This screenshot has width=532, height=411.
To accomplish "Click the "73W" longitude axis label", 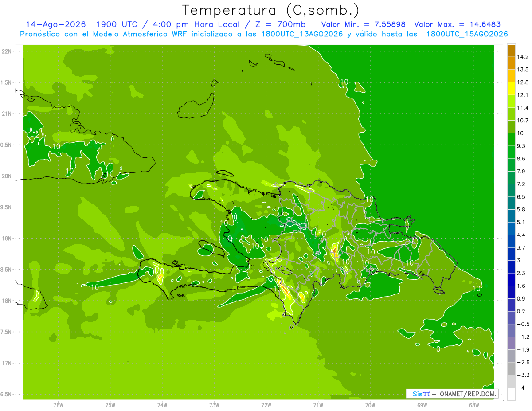I will pos(214,405).
